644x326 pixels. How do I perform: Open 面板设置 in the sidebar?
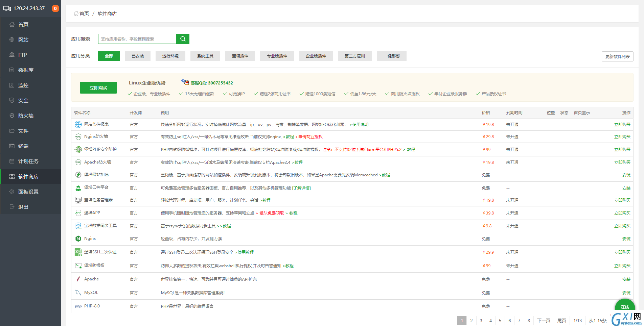(30, 192)
